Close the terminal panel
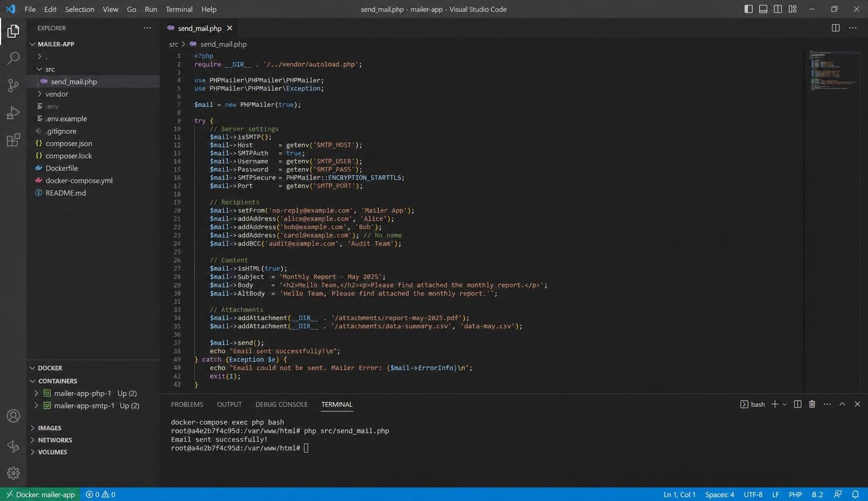The image size is (868, 501). pyautogui.click(x=857, y=404)
